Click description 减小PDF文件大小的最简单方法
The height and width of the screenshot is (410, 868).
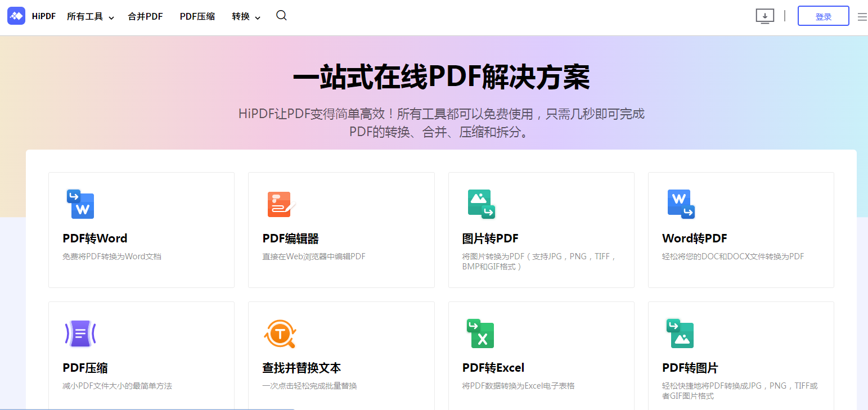click(117, 386)
